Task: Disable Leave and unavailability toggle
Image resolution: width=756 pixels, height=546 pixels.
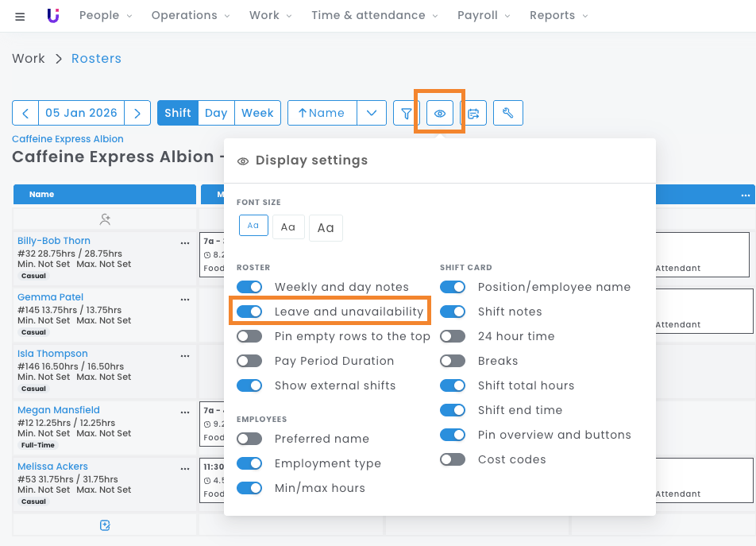Action: pos(249,312)
